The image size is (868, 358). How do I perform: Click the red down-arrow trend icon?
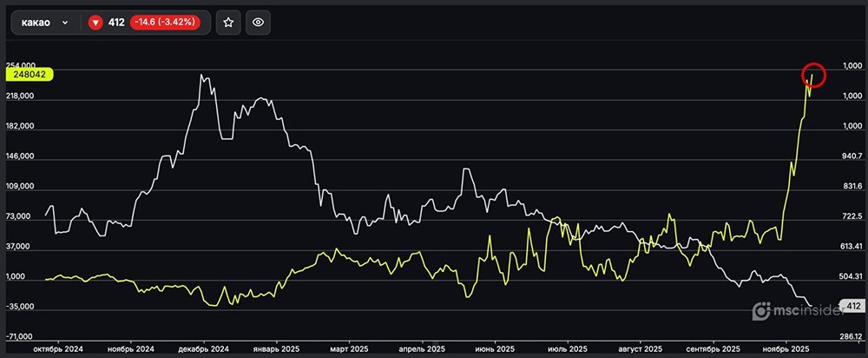point(95,23)
